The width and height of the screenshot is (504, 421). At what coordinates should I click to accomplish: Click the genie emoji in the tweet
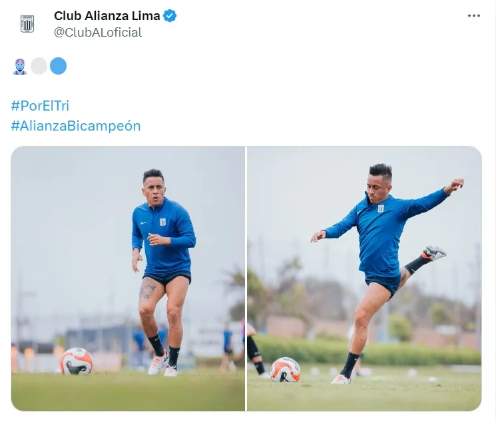[20, 66]
